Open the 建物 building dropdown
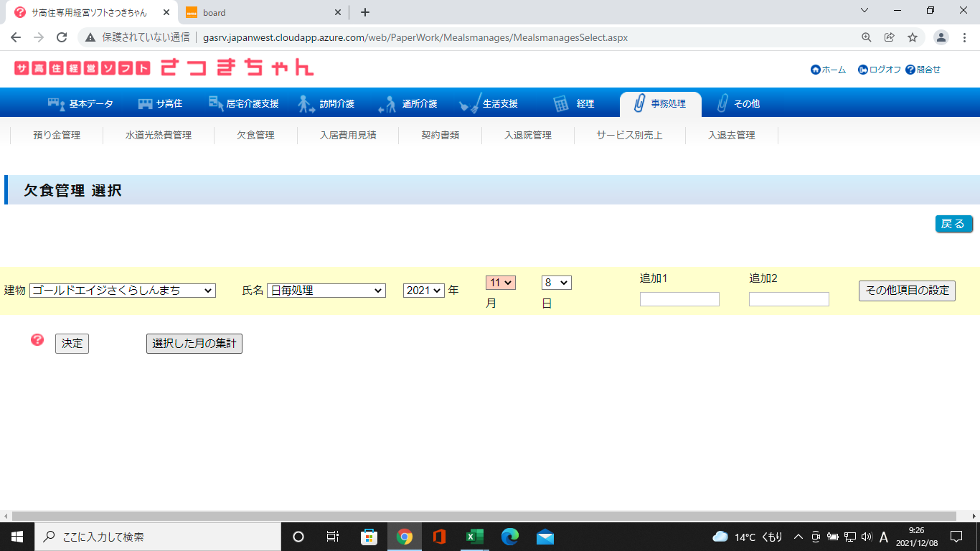Screen dimensions: 980x551 pyautogui.click(x=123, y=291)
